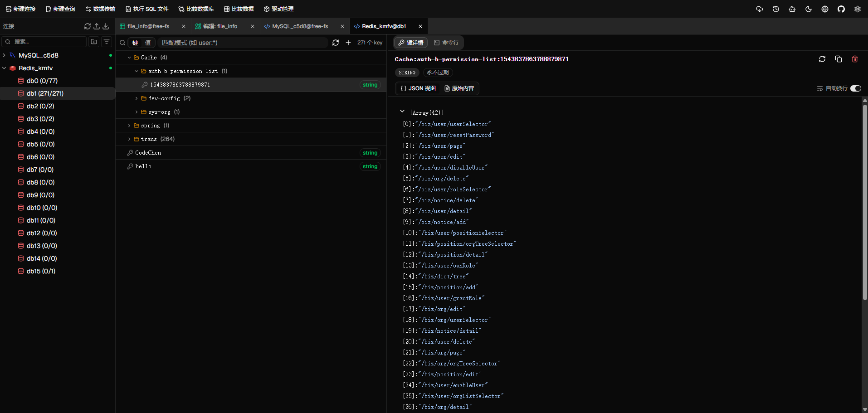Close the Redis_kmfv@db1 tab
The width and height of the screenshot is (868, 413).
click(420, 26)
